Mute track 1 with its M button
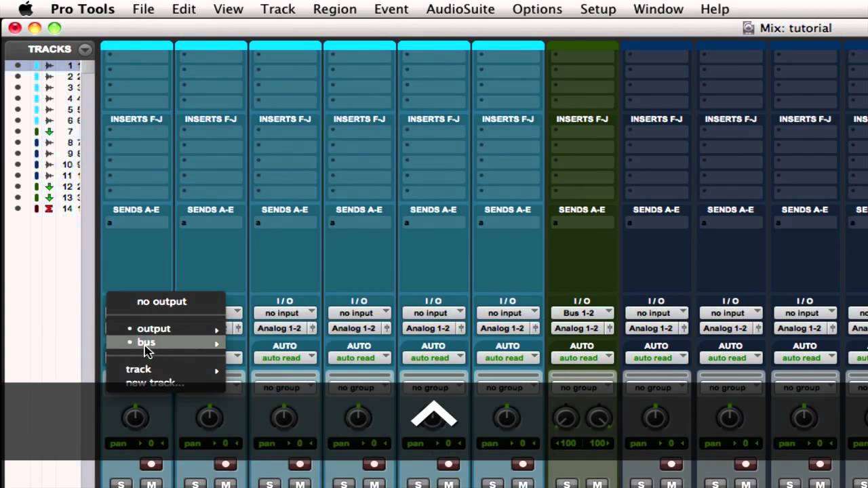 [x=152, y=483]
